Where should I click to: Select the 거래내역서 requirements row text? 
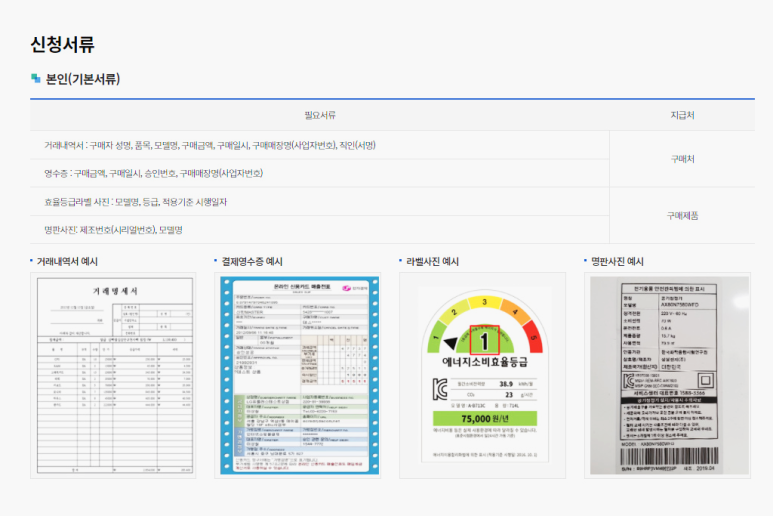pos(210,145)
